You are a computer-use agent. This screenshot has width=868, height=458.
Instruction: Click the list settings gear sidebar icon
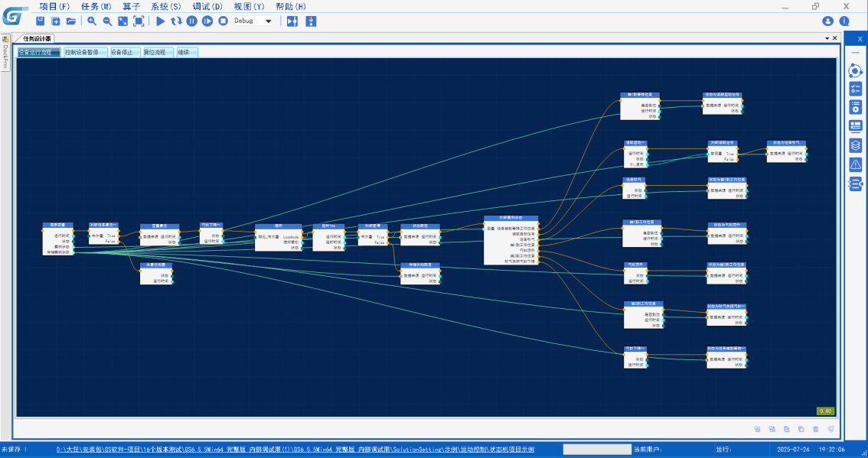855,107
